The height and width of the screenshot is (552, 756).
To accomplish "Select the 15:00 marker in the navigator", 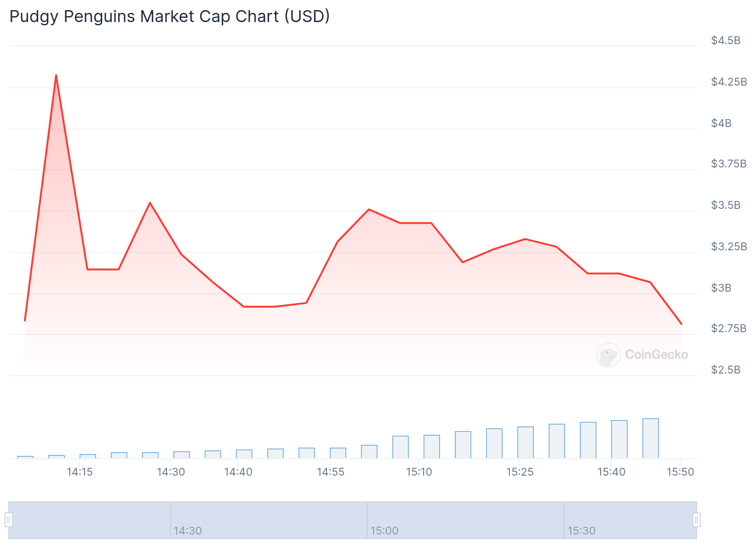I will tap(384, 531).
